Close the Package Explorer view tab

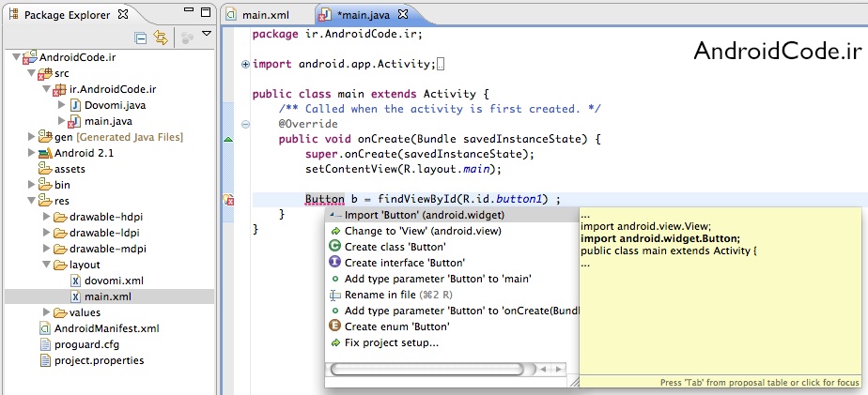tap(122, 15)
